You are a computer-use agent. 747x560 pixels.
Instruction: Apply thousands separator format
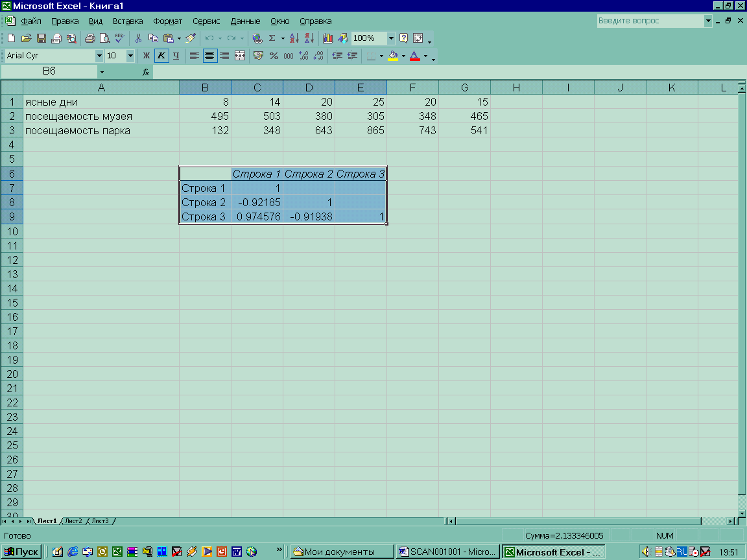coord(289,56)
